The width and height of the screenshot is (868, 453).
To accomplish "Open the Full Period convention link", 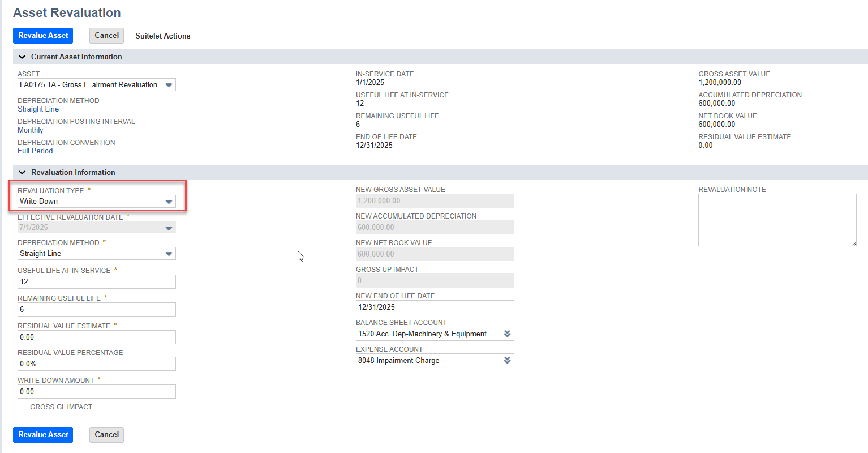I will tap(35, 151).
